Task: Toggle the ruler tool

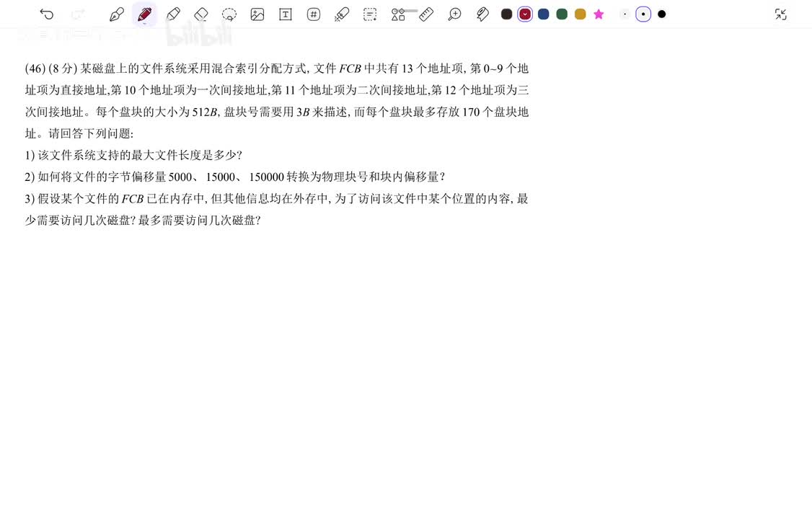Action: 426,14
